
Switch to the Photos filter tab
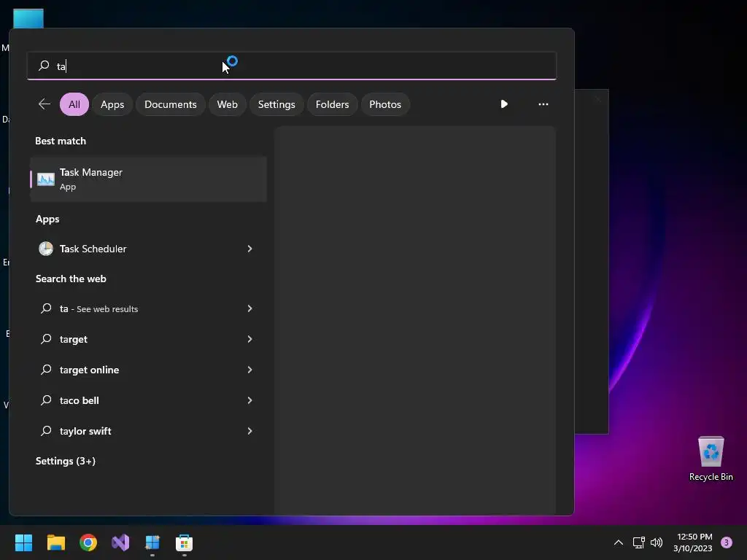coord(385,104)
